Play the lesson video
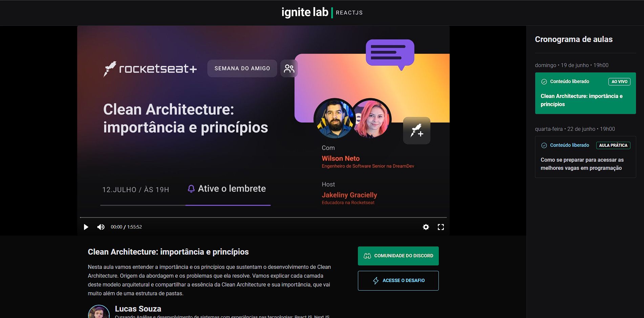644x318 pixels. (x=86, y=227)
